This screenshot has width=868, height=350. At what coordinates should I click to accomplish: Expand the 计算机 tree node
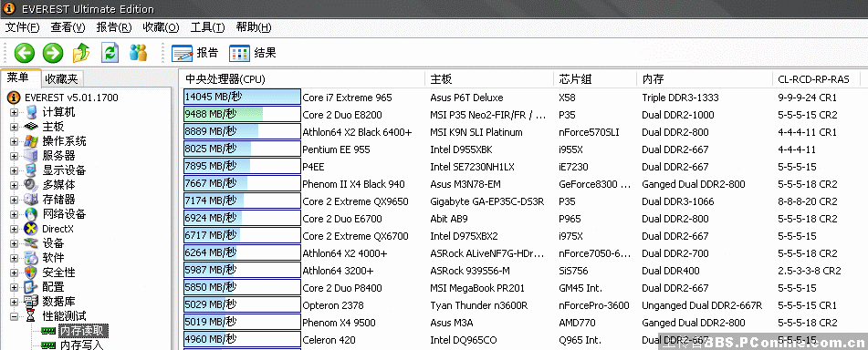pos(14,112)
